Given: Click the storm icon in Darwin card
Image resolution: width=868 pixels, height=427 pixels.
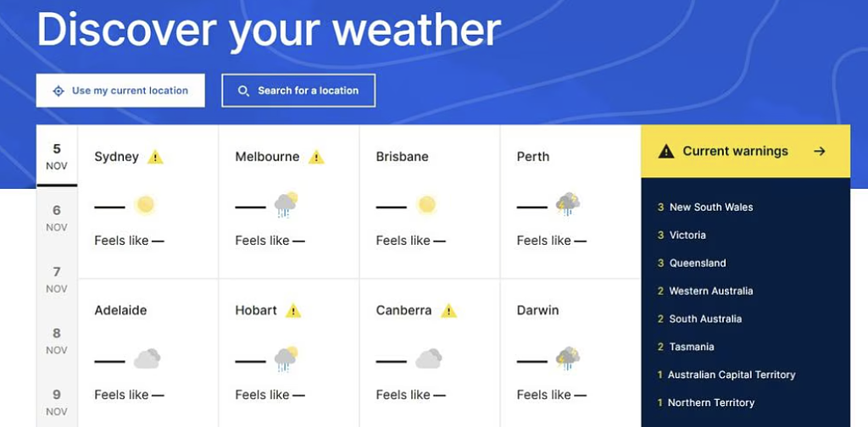Looking at the screenshot, I should pyautogui.click(x=567, y=358).
